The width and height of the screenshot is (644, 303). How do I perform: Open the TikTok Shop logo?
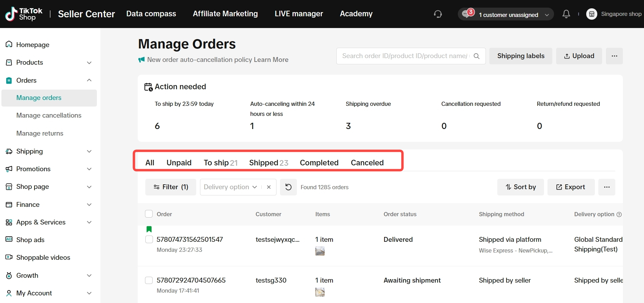(x=24, y=14)
